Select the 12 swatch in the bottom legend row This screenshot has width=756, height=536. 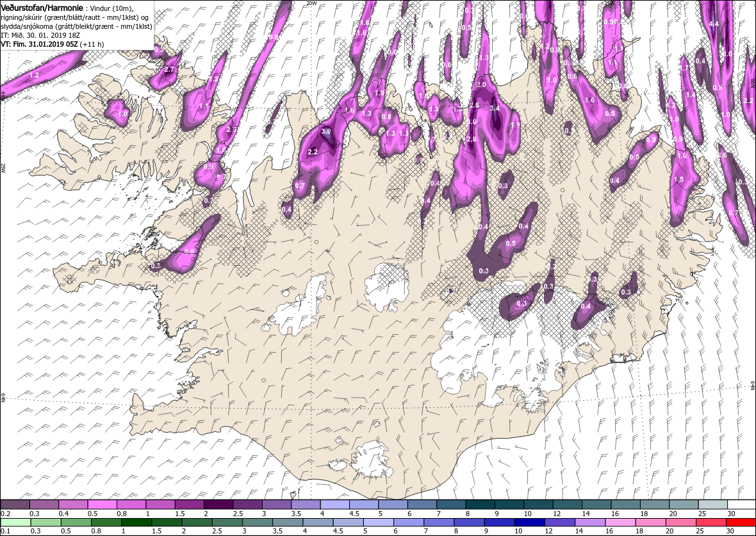(560, 523)
